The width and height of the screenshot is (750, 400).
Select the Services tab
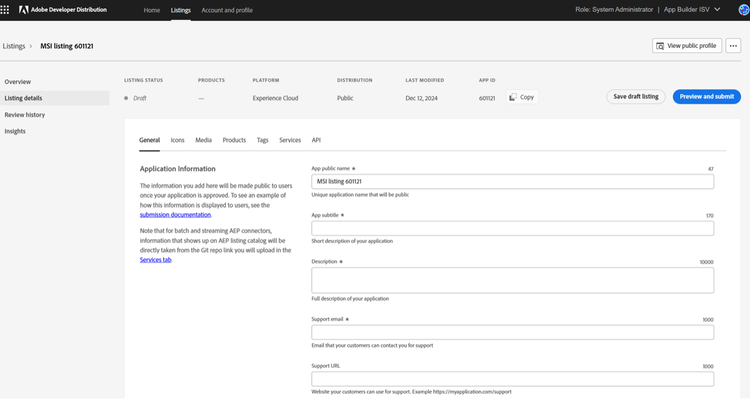(x=290, y=140)
